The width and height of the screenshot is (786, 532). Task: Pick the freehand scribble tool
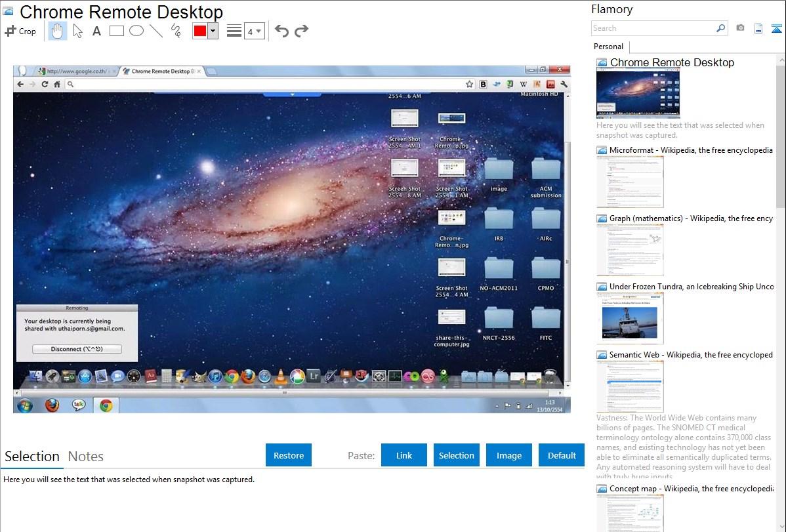[176, 31]
